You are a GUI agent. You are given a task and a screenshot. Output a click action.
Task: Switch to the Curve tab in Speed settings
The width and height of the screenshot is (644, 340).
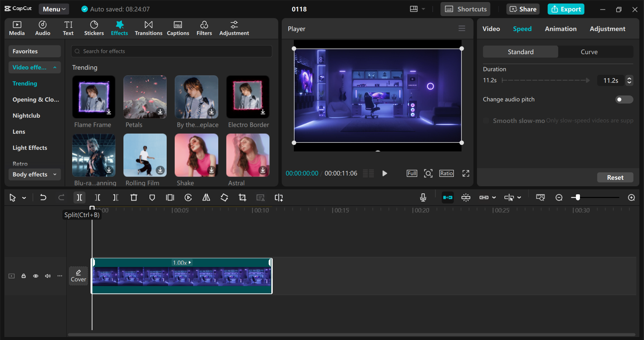click(589, 52)
